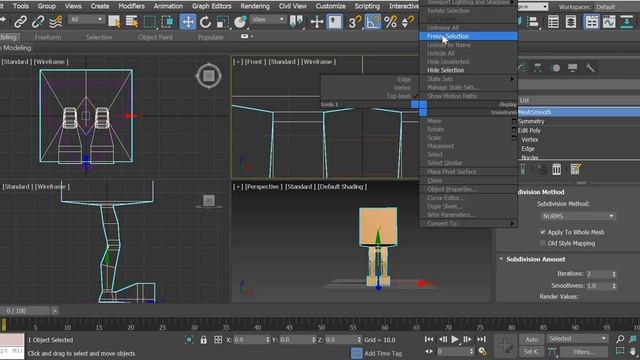Click the time slider 0 / 100 handle
Screen dimensions: 640x360
24,311
